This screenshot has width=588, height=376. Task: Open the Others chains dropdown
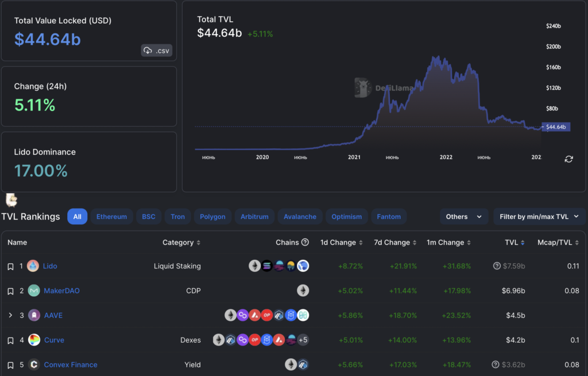pos(463,217)
